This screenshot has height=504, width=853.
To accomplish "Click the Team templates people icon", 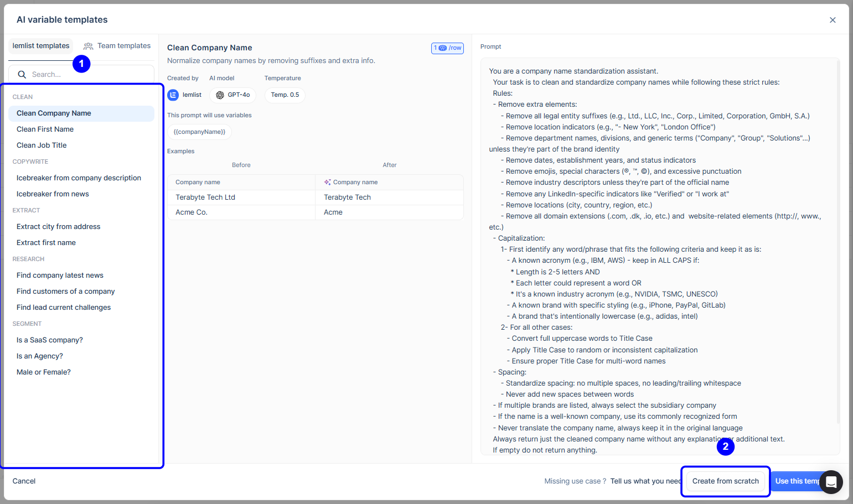I will point(88,46).
